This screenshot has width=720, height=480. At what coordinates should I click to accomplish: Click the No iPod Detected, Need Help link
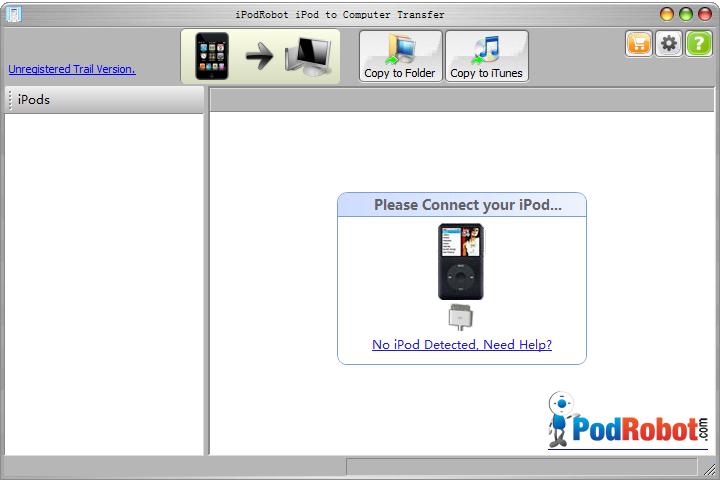coord(462,345)
